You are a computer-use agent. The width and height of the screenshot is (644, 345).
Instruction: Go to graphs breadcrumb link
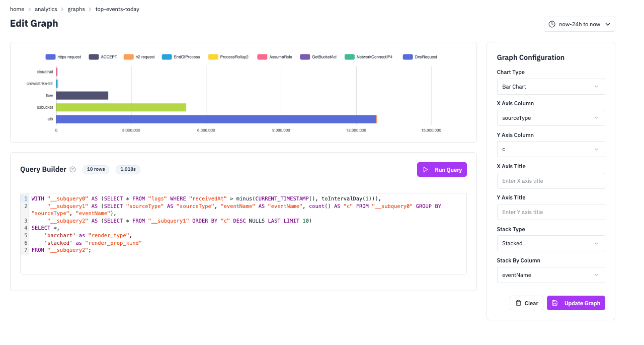click(76, 9)
